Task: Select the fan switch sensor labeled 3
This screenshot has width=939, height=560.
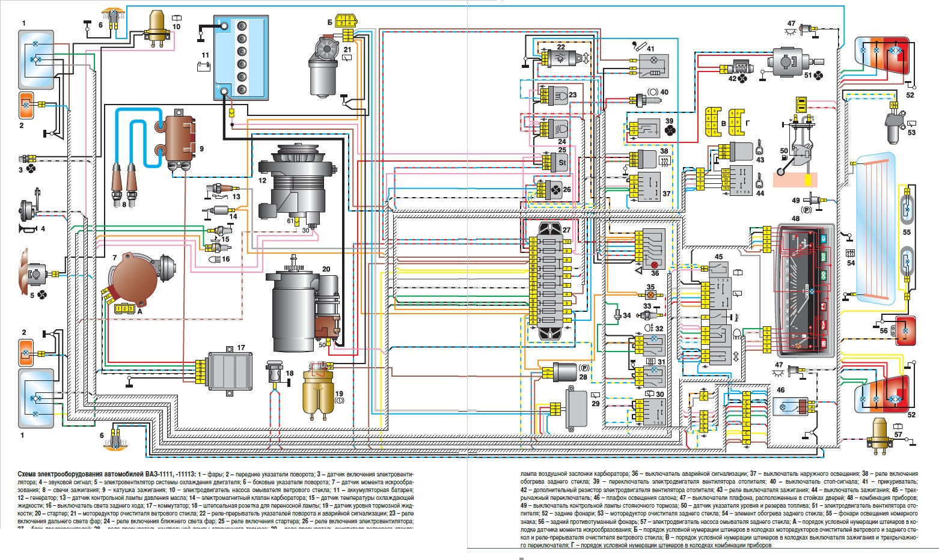Action: click(26, 159)
